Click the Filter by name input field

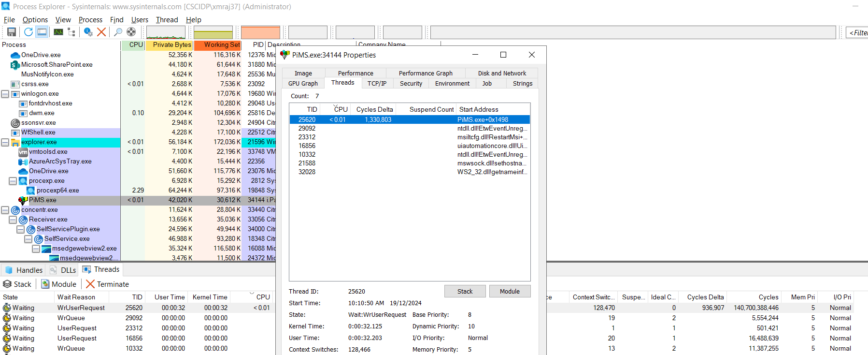(x=857, y=33)
